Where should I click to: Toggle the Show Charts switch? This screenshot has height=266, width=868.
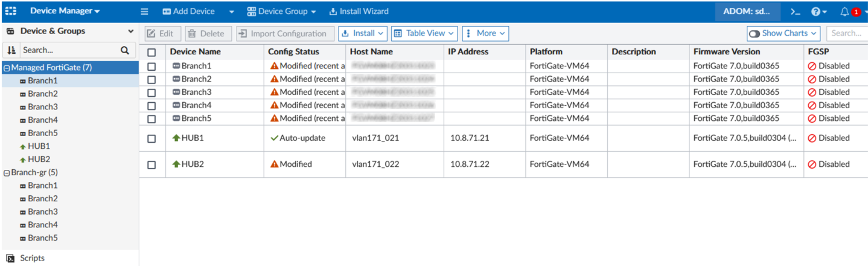click(x=755, y=34)
